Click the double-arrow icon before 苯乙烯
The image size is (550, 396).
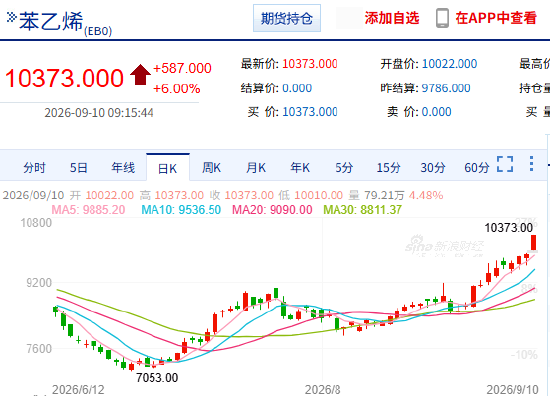pyautogui.click(x=12, y=17)
